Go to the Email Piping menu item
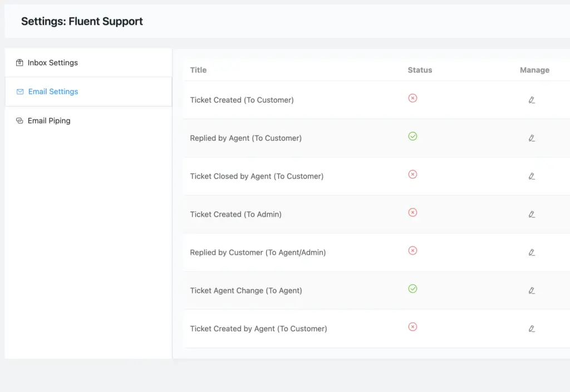 click(x=89, y=121)
